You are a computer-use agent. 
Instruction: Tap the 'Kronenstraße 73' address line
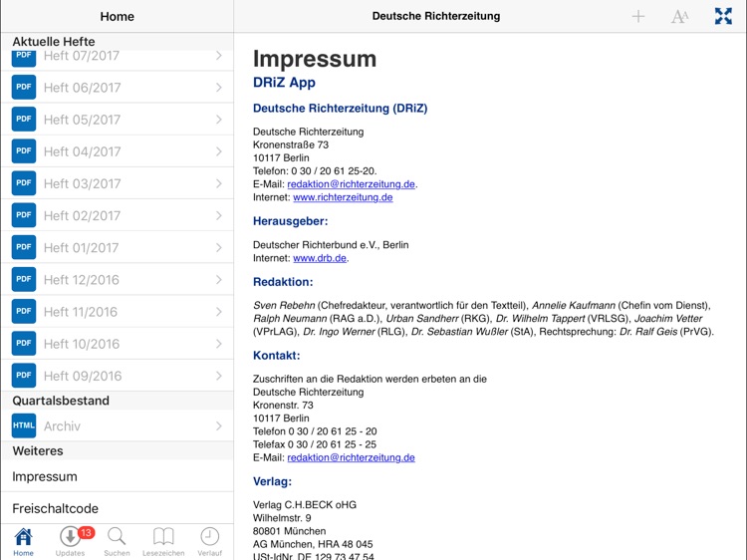291,144
